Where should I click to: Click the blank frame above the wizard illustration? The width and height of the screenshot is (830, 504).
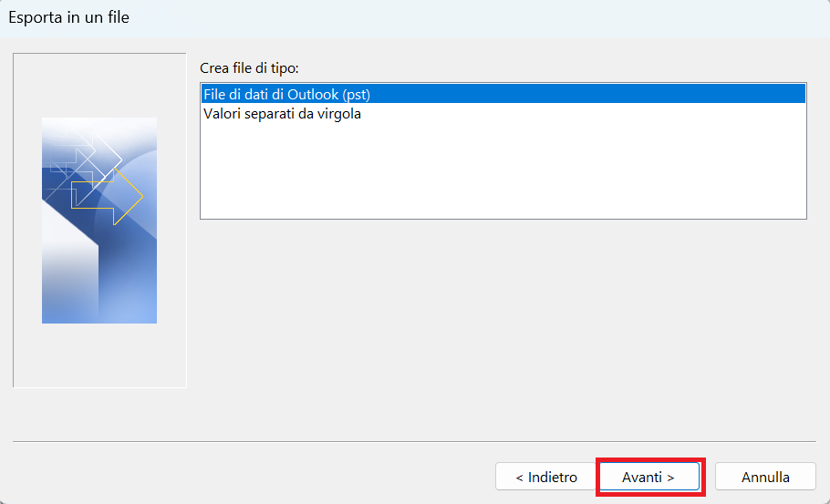click(99, 85)
